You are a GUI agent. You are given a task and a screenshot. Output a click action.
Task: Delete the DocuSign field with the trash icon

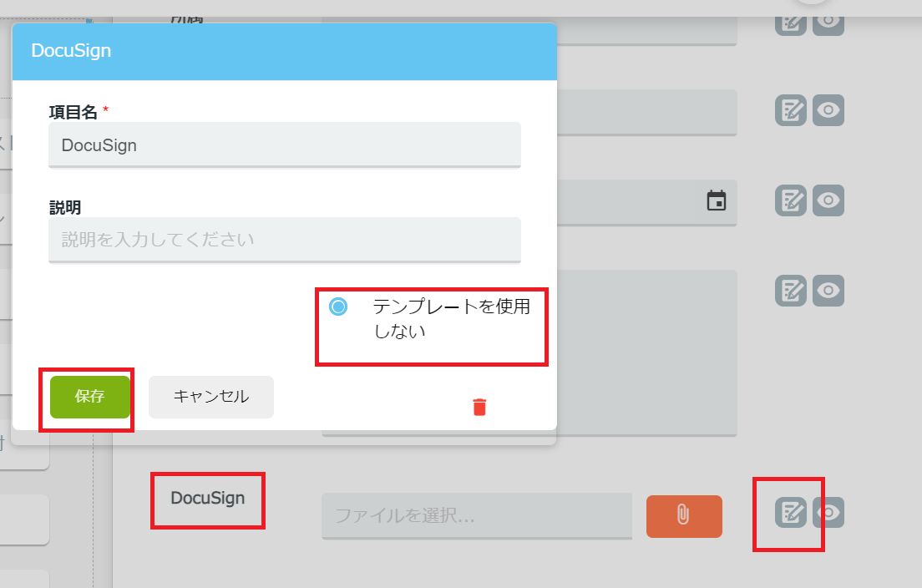(x=479, y=407)
